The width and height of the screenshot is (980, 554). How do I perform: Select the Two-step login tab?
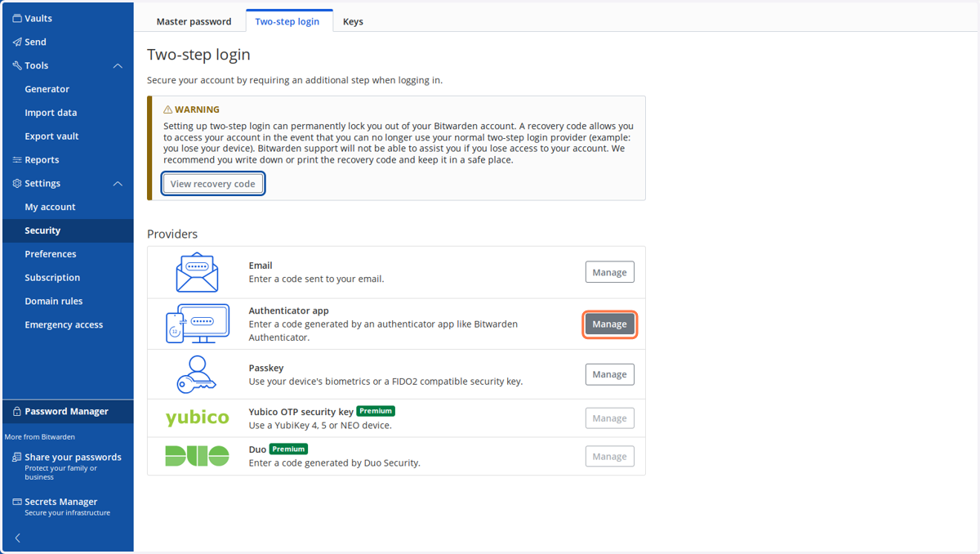pyautogui.click(x=287, y=21)
